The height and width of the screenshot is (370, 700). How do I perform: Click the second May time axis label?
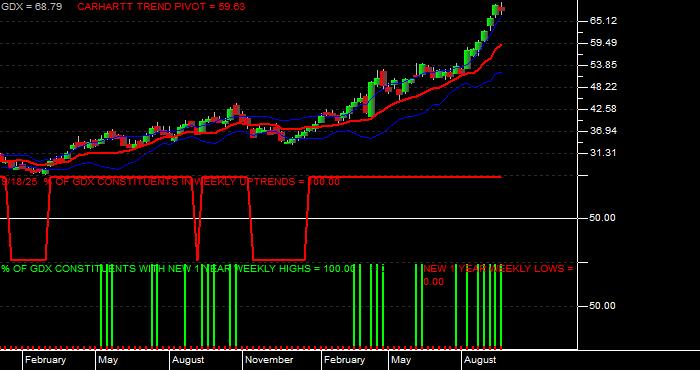(x=401, y=360)
